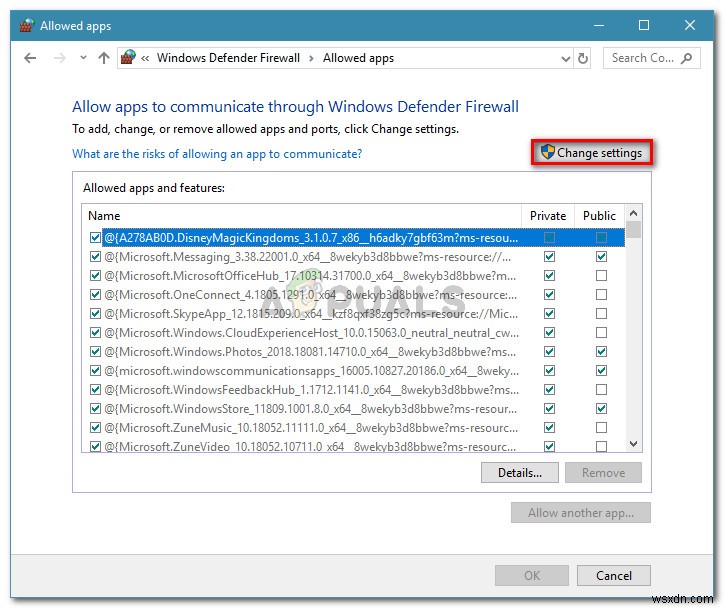Click the Public column header
The image size is (725, 609).
[x=599, y=216]
